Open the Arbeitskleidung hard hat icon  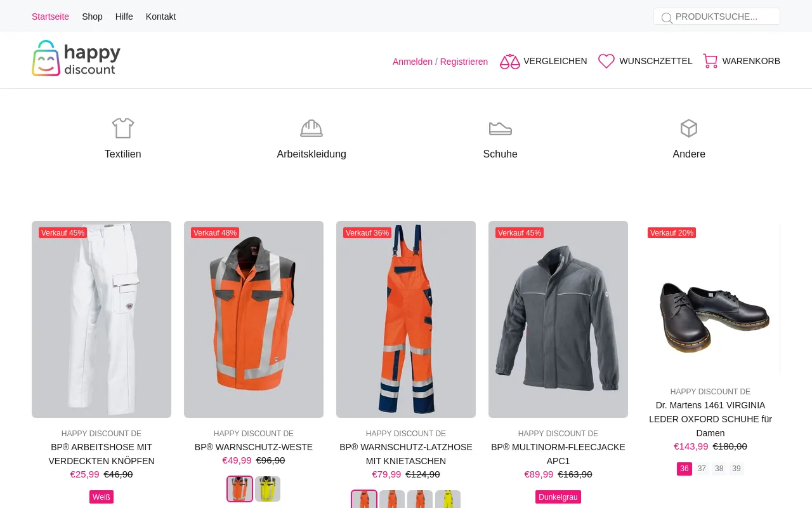311,128
